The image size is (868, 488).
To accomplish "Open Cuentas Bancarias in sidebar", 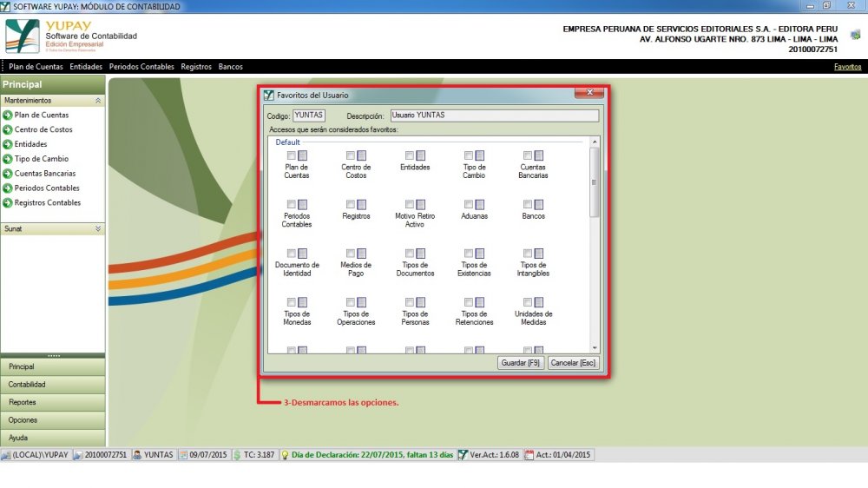I will point(45,174).
